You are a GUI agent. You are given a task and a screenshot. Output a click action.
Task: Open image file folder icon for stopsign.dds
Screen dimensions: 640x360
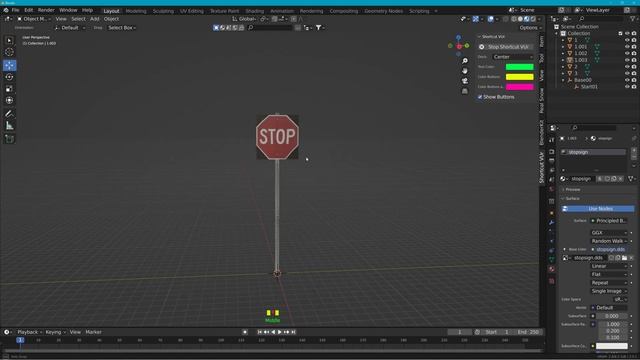pyautogui.click(x=624, y=258)
